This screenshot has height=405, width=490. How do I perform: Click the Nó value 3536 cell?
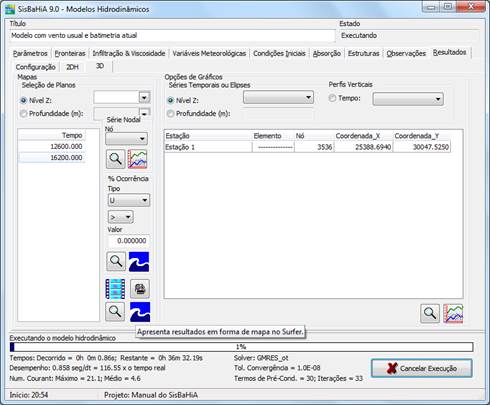[x=314, y=147]
